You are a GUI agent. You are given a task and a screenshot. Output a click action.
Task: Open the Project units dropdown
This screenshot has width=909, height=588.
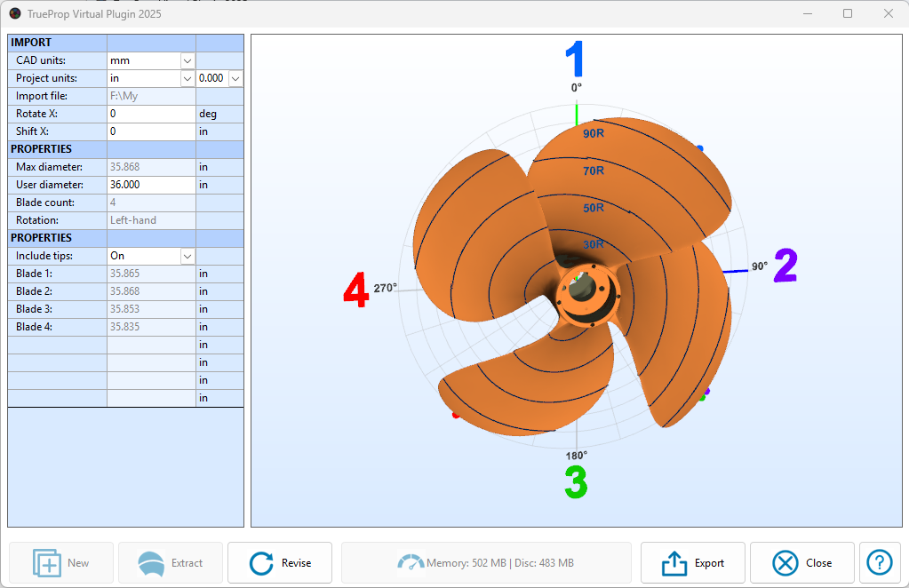[187, 78]
